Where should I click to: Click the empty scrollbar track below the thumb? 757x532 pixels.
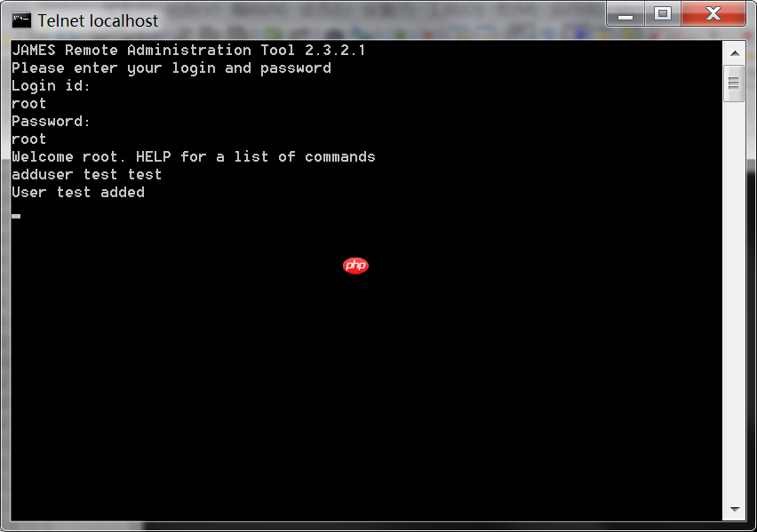[735, 299]
